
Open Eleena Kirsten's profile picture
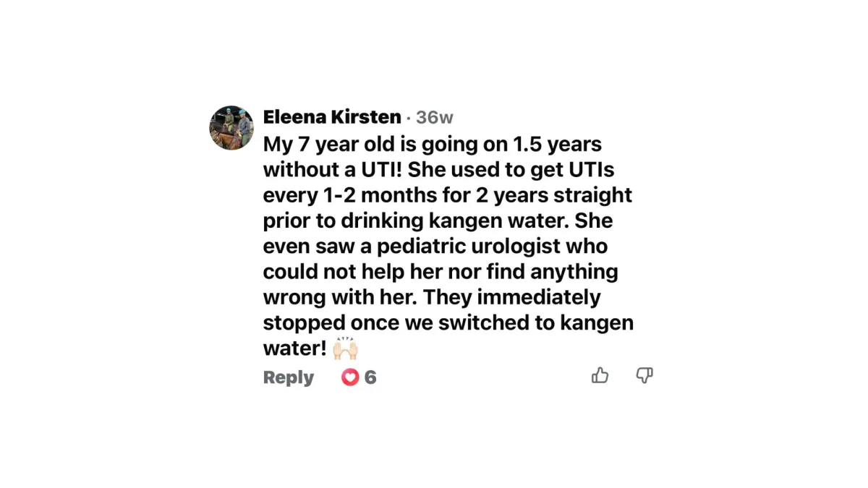pyautogui.click(x=231, y=128)
